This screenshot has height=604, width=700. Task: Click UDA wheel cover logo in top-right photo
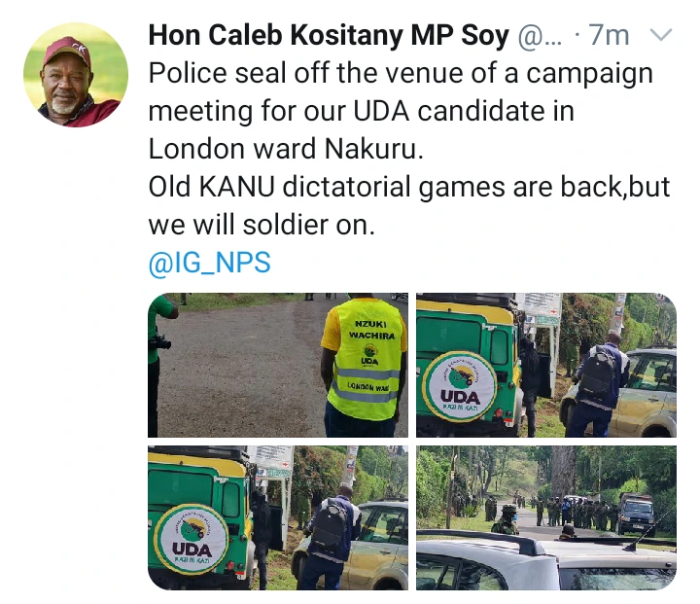[459, 386]
